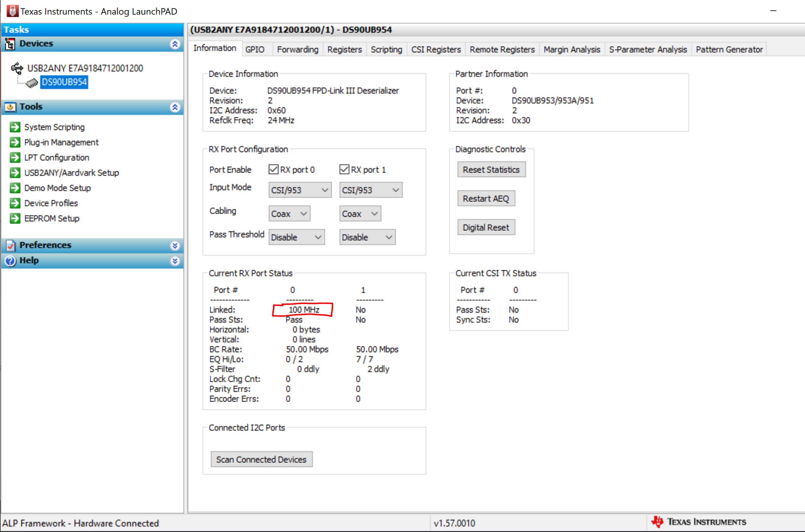805x532 pixels.
Task: Open the Scripting tab
Action: [x=387, y=50]
